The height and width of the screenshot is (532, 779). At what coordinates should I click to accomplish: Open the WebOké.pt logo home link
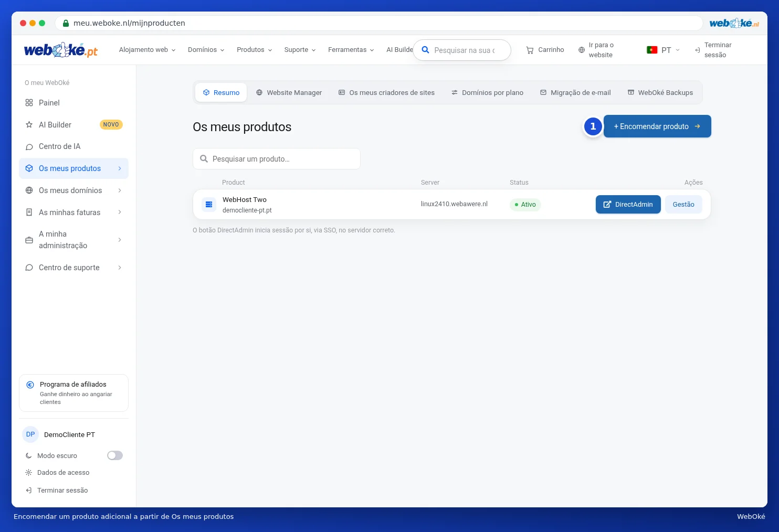61,50
